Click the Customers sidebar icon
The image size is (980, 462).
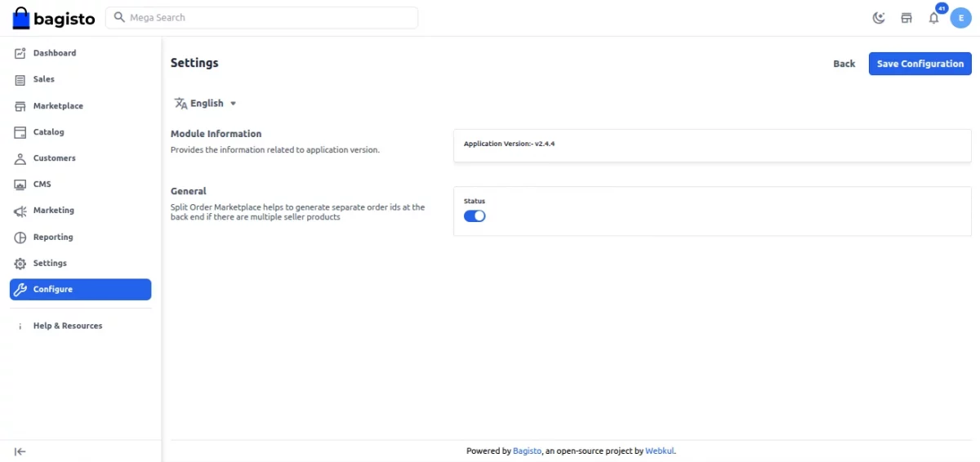[20, 158]
